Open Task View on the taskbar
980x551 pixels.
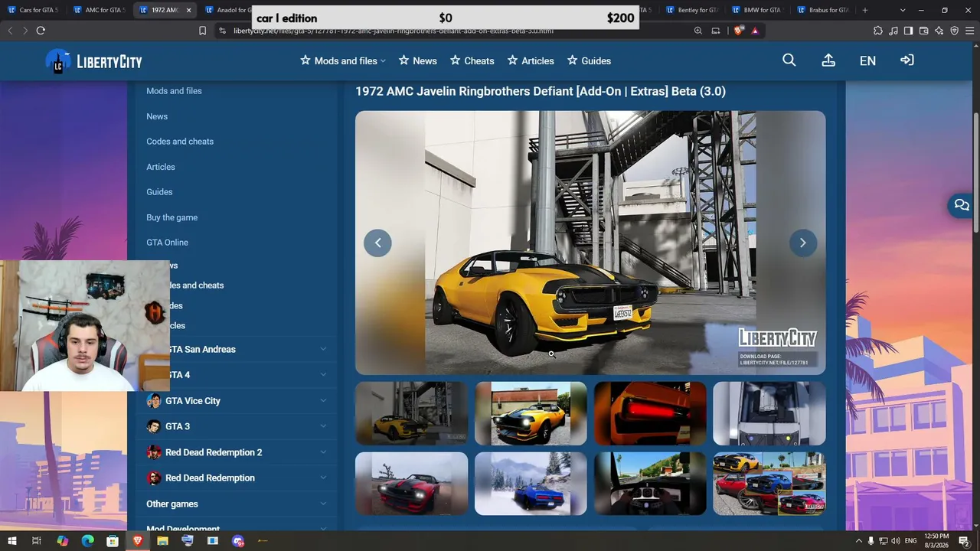coord(37,541)
